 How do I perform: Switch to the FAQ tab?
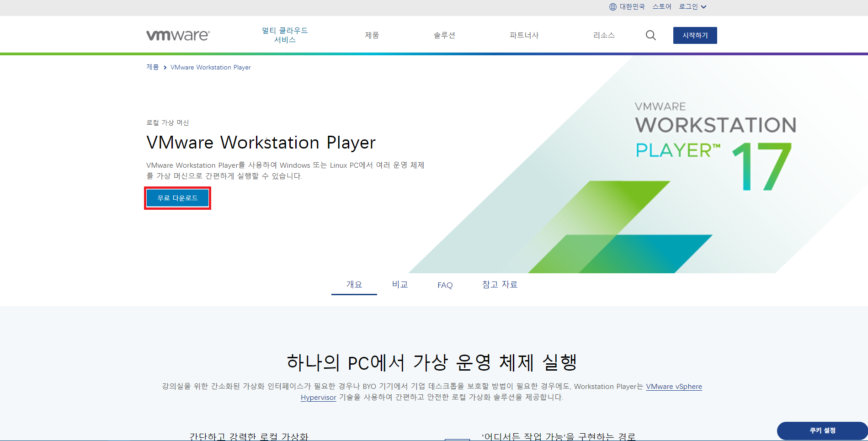(445, 285)
